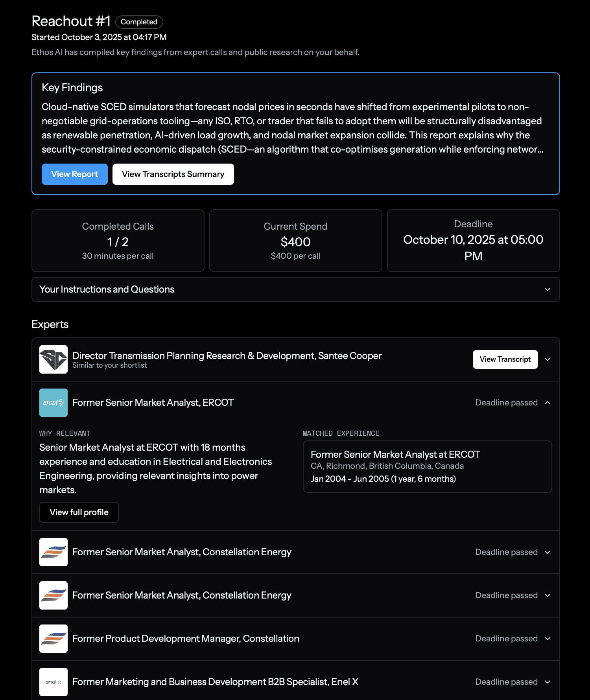This screenshot has height=700, width=590.
Task: Click CA, Richmond, British Columbia location text
Action: 387,466
